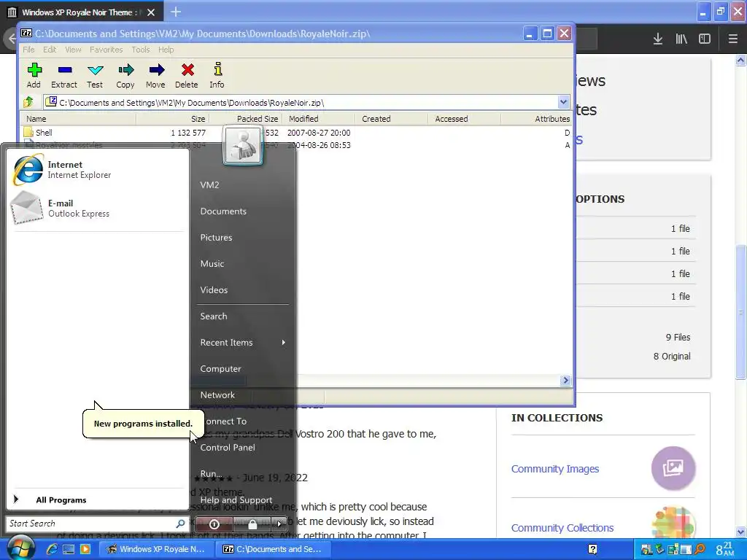The image size is (747, 560).
Task: Open Network from the Start menu
Action: pos(217,394)
